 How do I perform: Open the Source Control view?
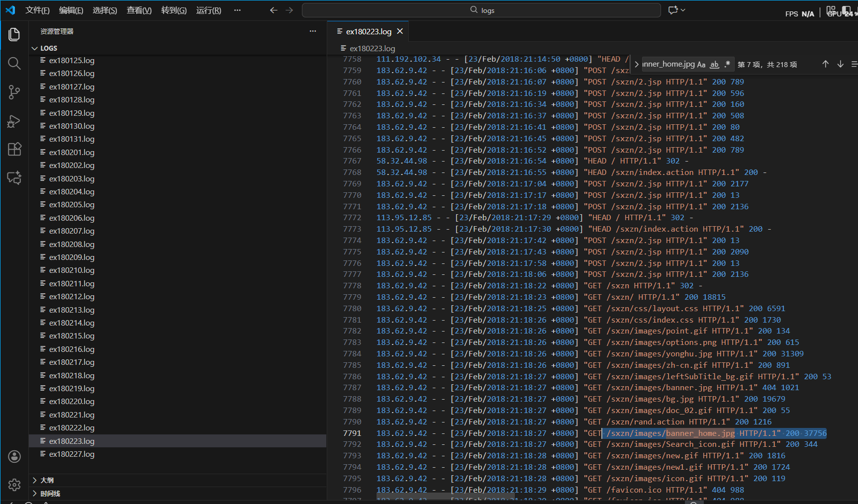click(x=14, y=92)
